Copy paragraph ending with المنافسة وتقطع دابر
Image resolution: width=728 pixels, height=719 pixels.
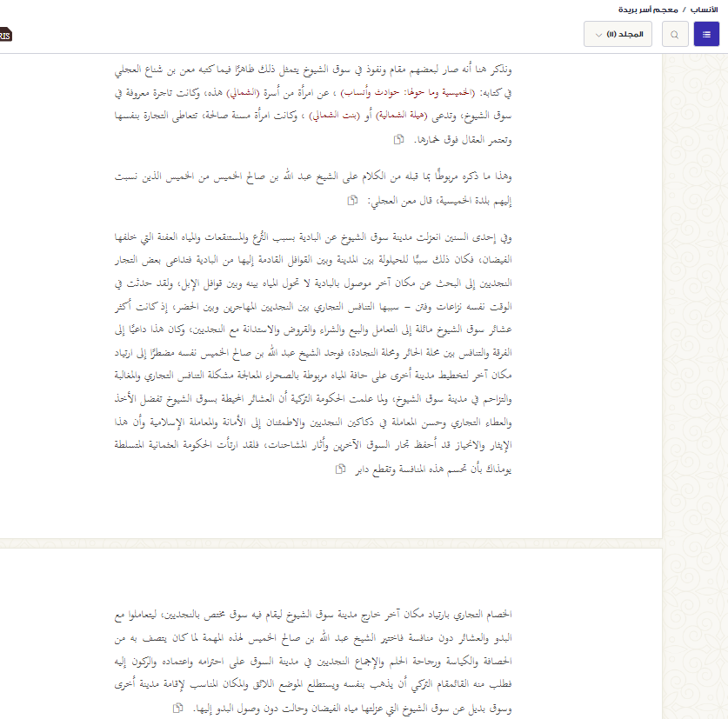340,469
